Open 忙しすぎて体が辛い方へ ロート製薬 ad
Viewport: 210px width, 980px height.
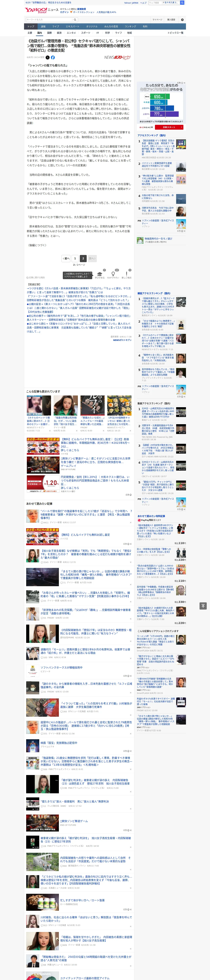pyautogui.click(x=82, y=900)
